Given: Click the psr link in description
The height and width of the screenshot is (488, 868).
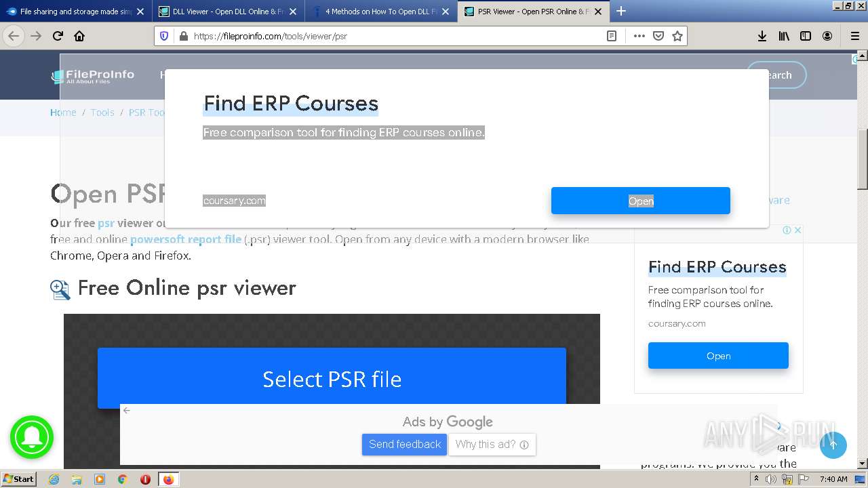Looking at the screenshot, I should pyautogui.click(x=106, y=223).
